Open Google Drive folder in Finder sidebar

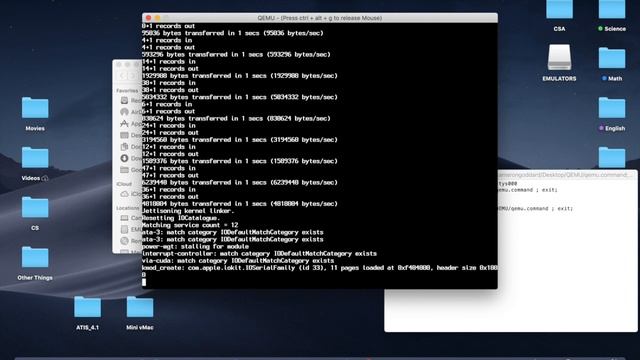(131, 169)
